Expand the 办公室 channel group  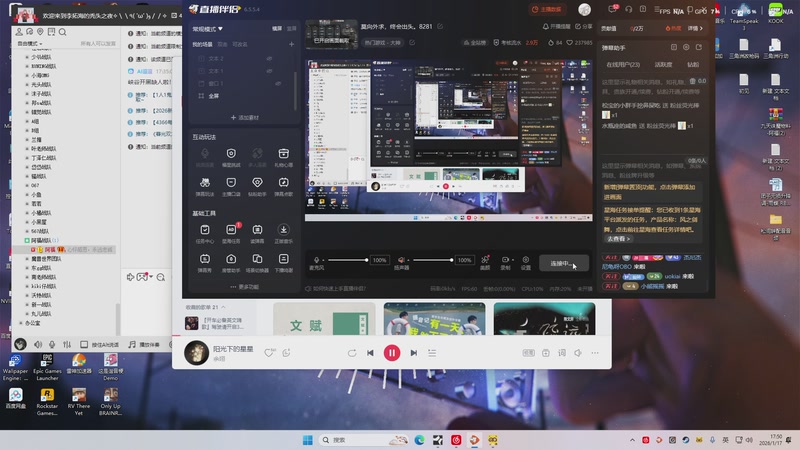pyautogui.click(x=21, y=323)
